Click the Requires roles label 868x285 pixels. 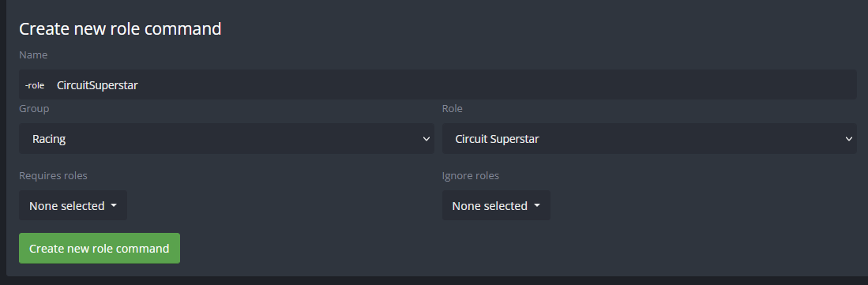click(53, 175)
